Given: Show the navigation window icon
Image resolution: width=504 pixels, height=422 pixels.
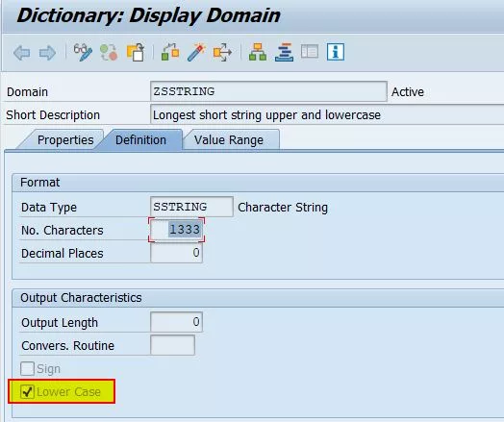Looking at the screenshot, I should 310,52.
